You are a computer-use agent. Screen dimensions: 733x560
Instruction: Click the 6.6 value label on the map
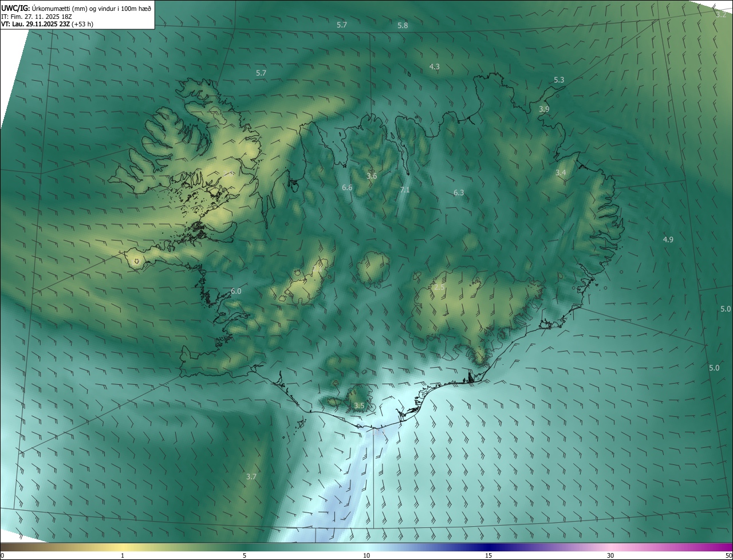click(x=347, y=188)
